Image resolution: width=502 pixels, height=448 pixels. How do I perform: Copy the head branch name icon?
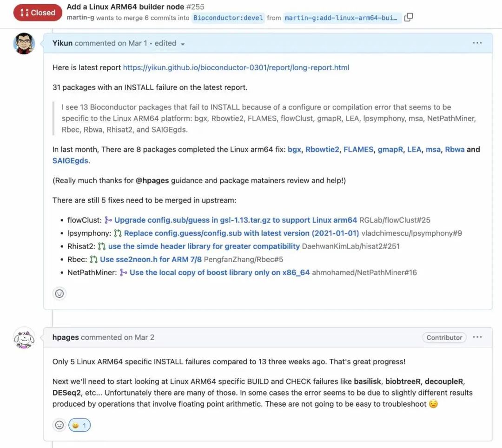click(409, 18)
